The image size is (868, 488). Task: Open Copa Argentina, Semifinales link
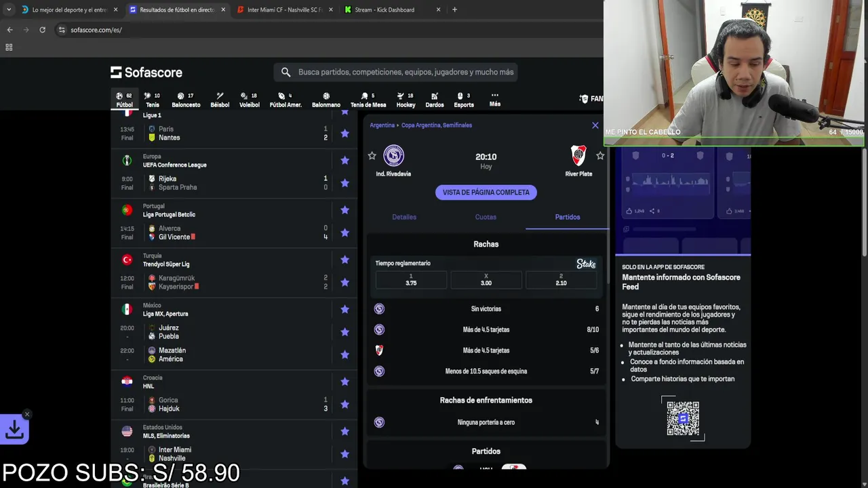tap(437, 125)
